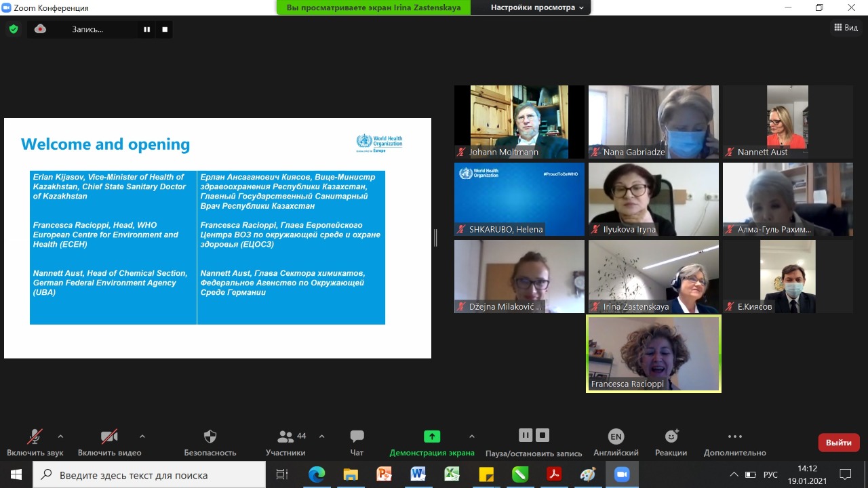868x488 pixels.
Task: Open the English (Английский) interpretation icon
Action: 616,437
